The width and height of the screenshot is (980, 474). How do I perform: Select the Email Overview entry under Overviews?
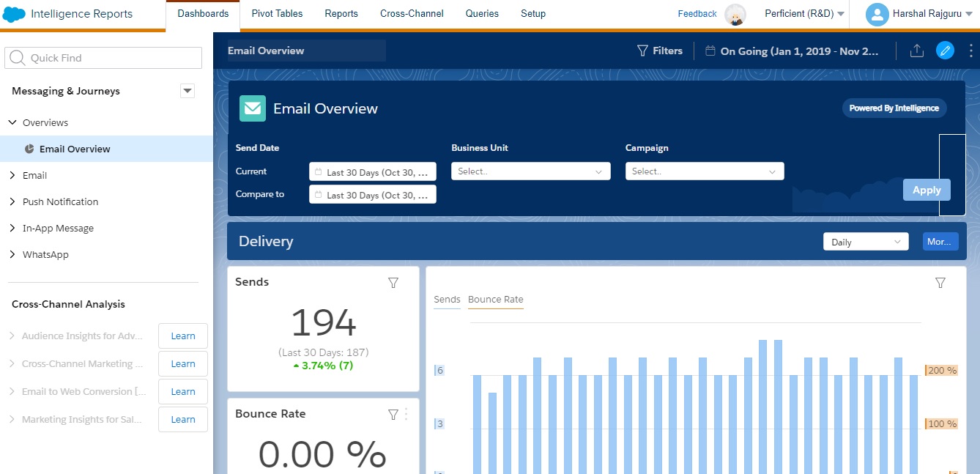pyautogui.click(x=73, y=148)
